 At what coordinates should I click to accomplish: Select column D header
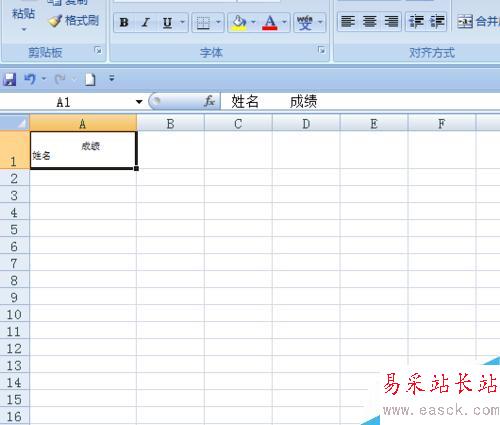click(x=306, y=124)
